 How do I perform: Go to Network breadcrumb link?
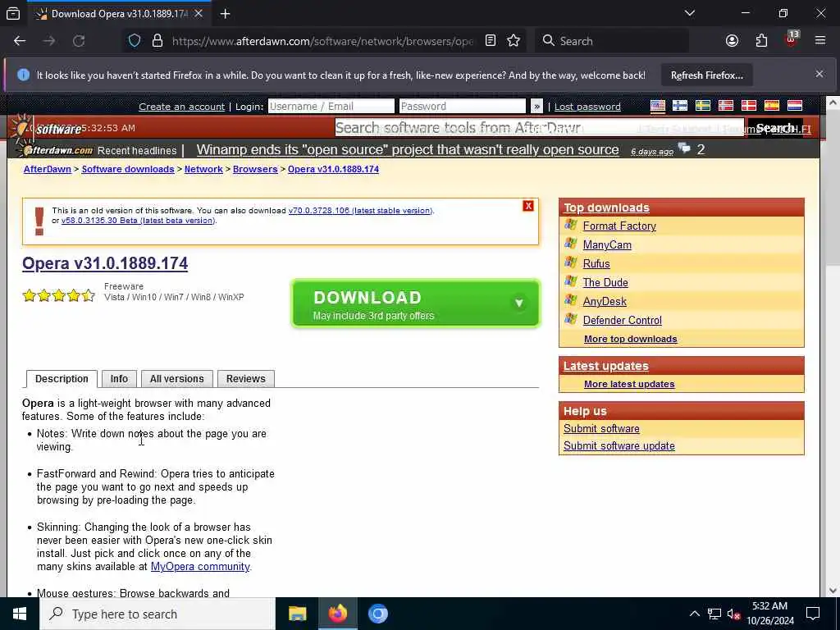(x=203, y=169)
